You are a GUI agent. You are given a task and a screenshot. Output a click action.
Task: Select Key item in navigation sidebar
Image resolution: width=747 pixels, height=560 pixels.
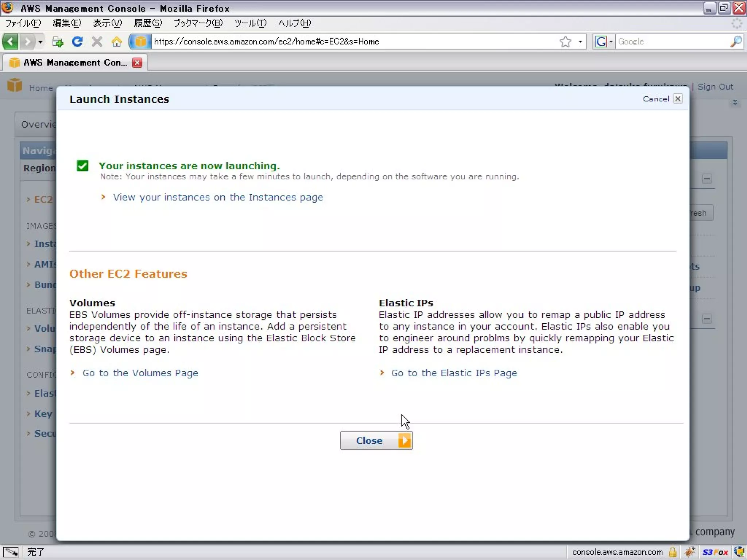coord(43,413)
